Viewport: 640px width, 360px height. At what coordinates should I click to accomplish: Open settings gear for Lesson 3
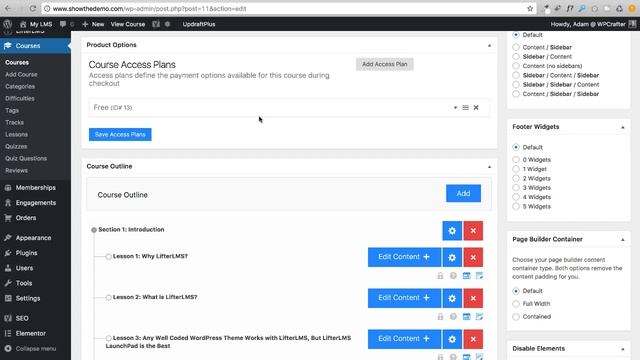point(452,339)
